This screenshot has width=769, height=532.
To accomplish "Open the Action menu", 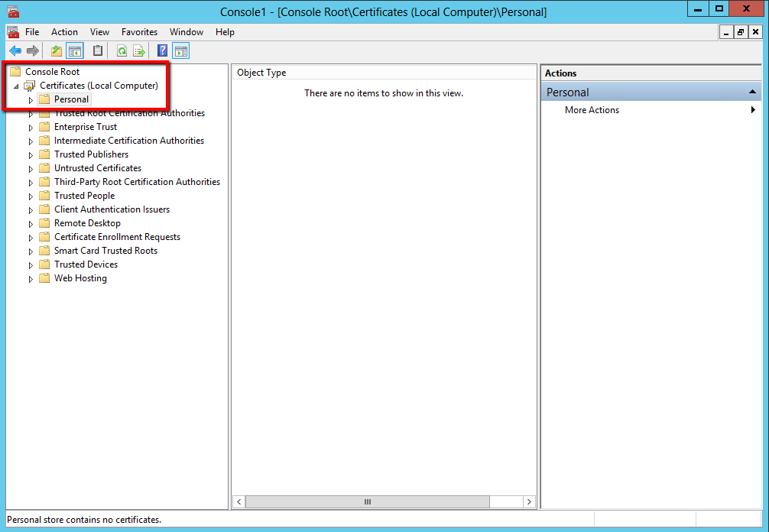I will [x=64, y=32].
